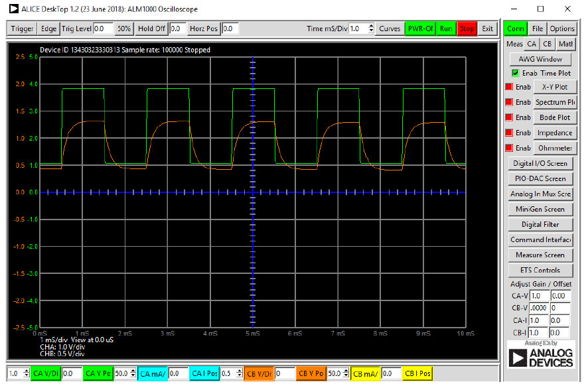The height and width of the screenshot is (386, 588).
Task: Open the Trigger menu
Action: click(22, 29)
